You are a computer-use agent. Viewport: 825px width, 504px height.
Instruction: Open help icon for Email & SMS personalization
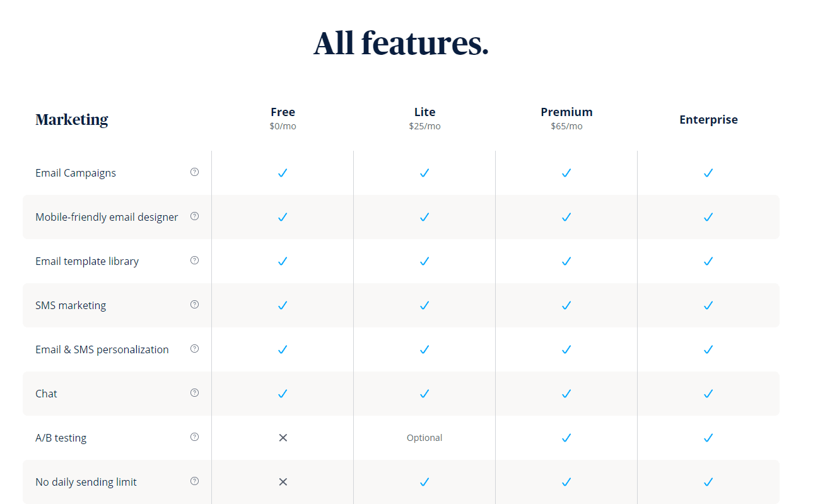194,349
